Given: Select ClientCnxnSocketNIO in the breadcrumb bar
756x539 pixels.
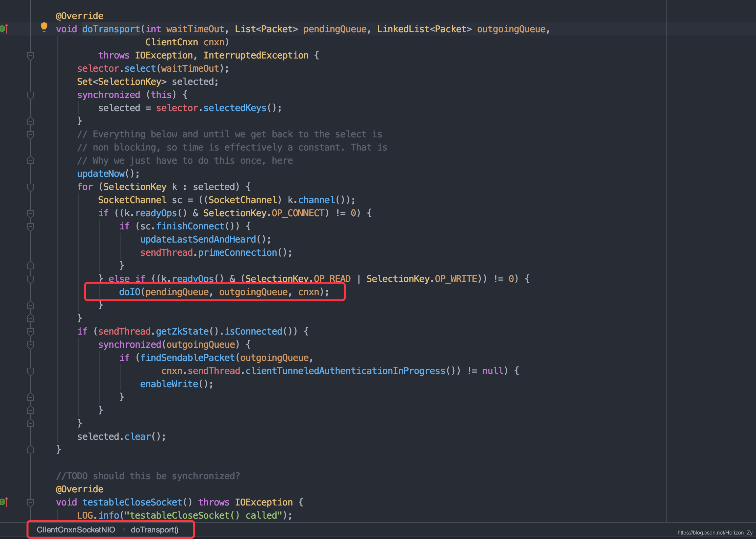Looking at the screenshot, I should (x=75, y=530).
